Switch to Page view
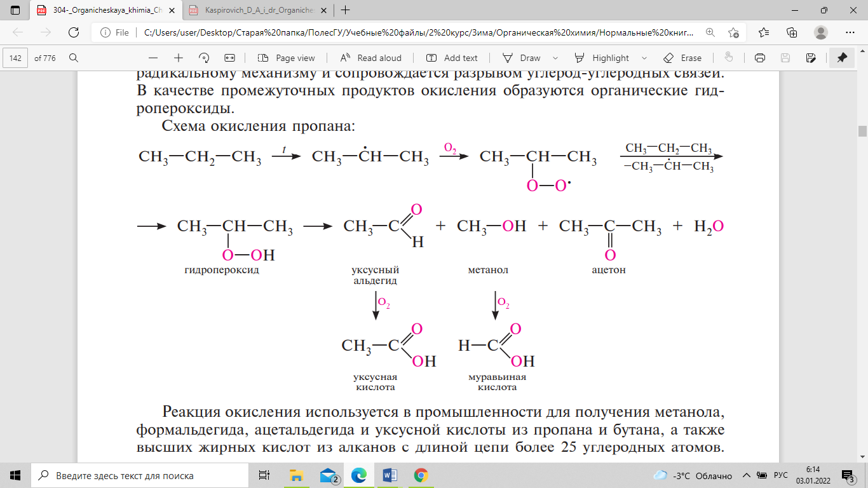The image size is (868, 488). click(x=287, y=58)
